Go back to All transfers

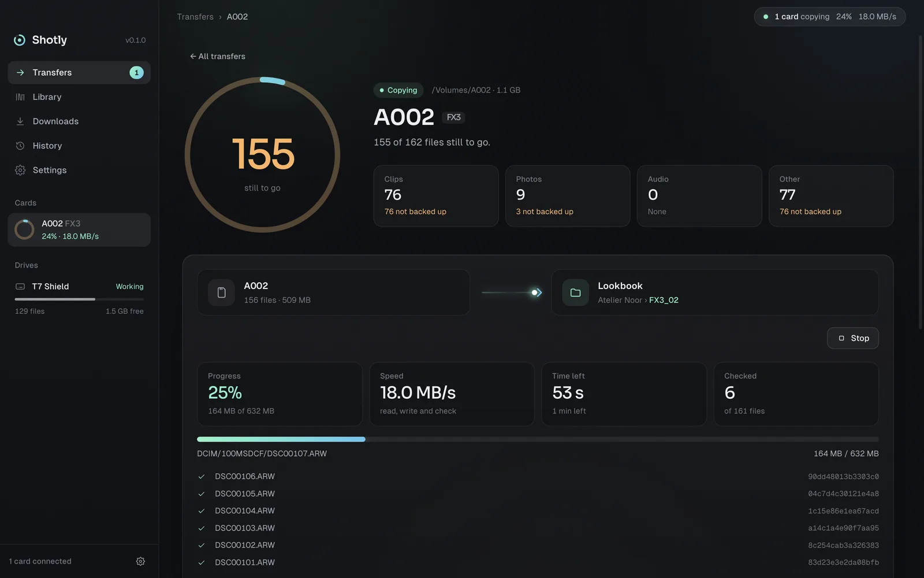pos(218,57)
